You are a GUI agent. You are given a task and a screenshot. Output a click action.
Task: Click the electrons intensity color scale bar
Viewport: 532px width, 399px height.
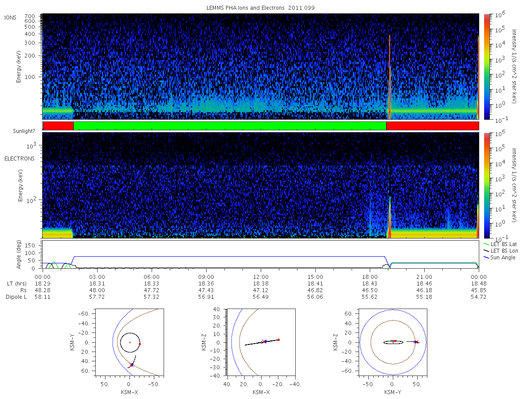[x=486, y=185]
